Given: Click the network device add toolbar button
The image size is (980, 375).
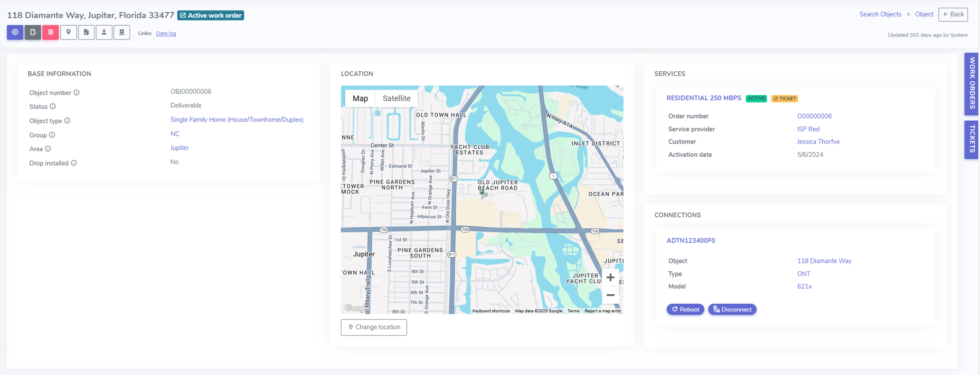Looking at the screenshot, I should (122, 32).
